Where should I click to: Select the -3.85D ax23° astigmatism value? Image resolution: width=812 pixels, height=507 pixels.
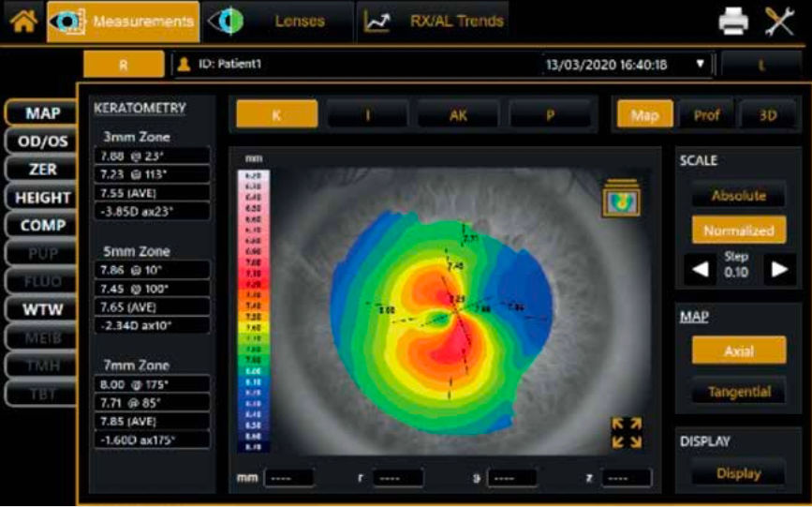coord(153,212)
